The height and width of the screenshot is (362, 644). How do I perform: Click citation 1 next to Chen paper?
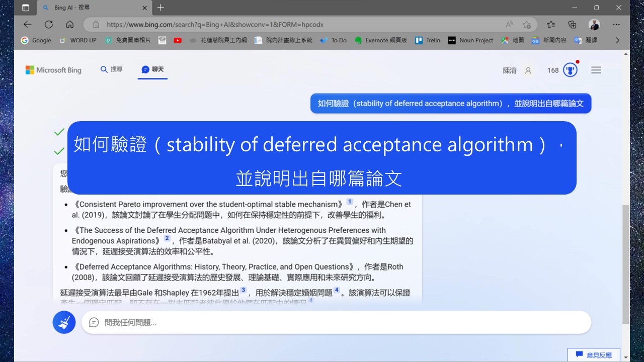click(x=350, y=202)
